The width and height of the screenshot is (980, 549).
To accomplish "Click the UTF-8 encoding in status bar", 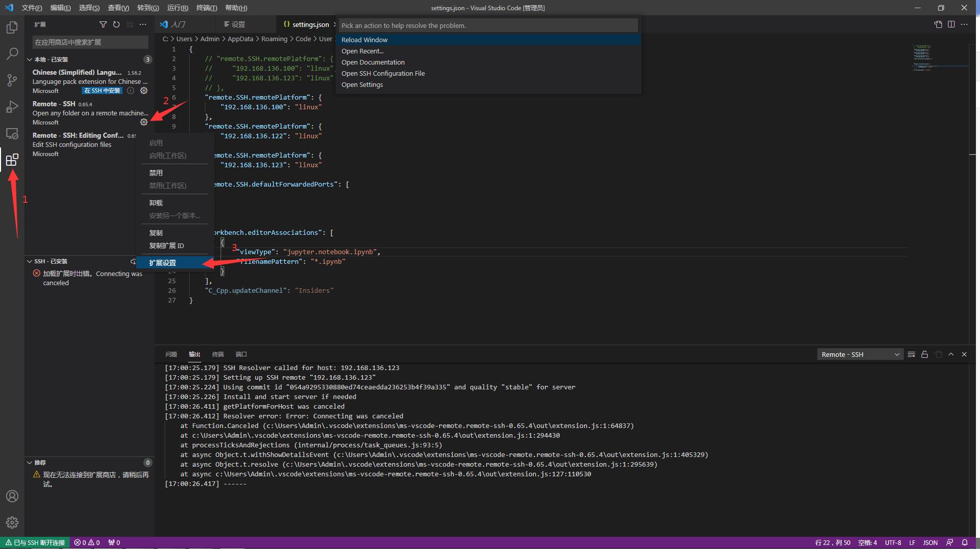I will pyautogui.click(x=893, y=542).
